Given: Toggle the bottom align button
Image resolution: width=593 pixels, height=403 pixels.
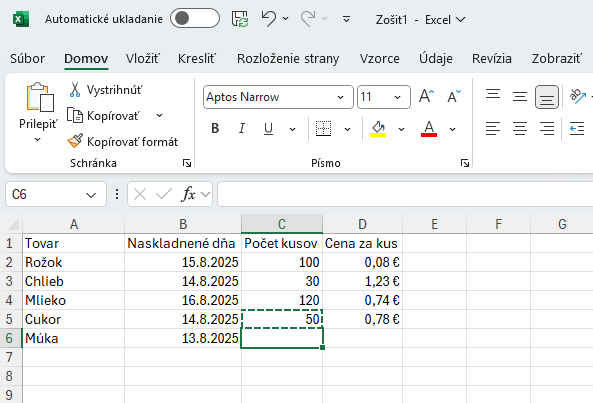Looking at the screenshot, I should 547,97.
